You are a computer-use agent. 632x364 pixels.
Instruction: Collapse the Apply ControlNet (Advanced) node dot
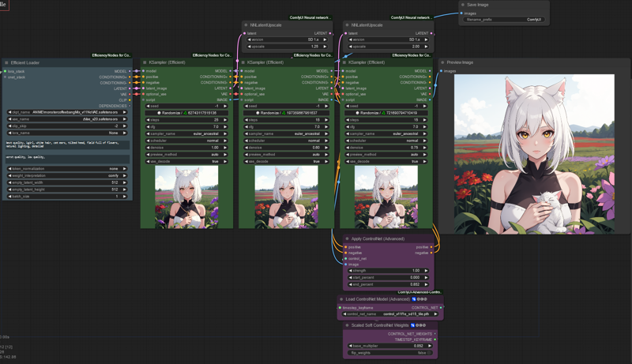pos(347,238)
